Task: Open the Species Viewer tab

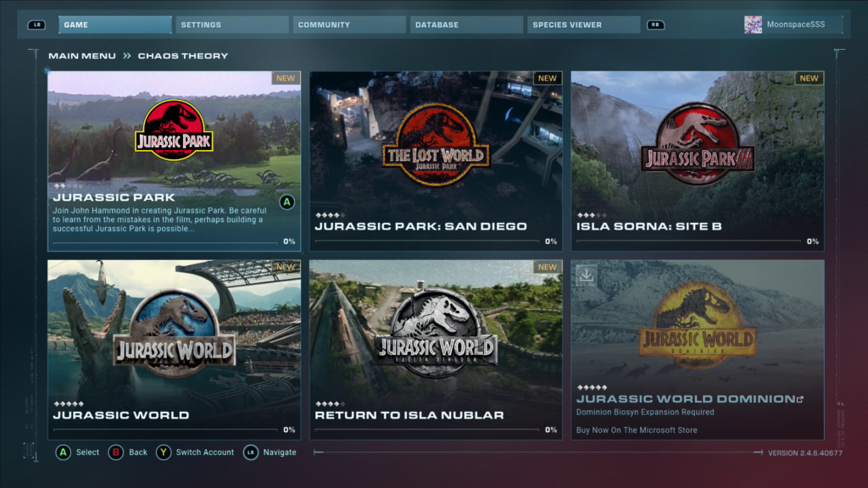Action: [583, 25]
